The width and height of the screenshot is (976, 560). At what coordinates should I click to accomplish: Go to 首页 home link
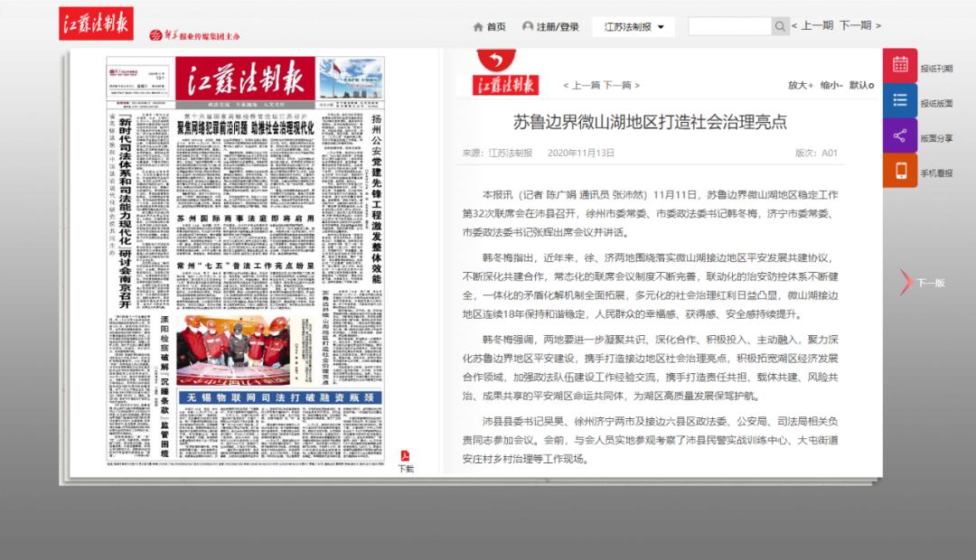489,27
